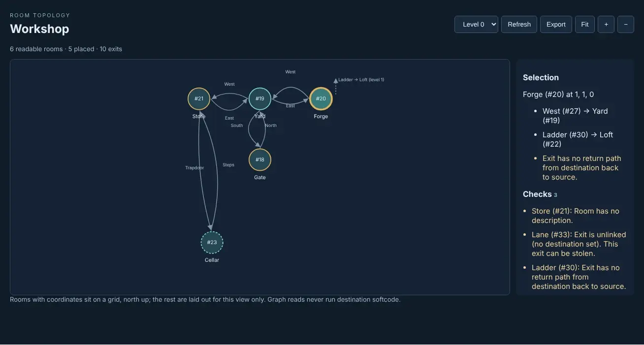Select the Store room node #21

[199, 99]
